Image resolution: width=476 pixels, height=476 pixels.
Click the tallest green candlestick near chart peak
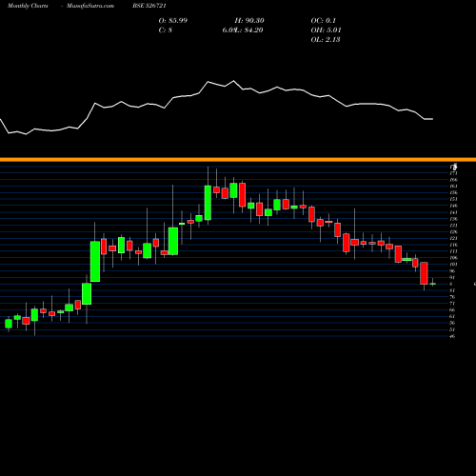208,203
